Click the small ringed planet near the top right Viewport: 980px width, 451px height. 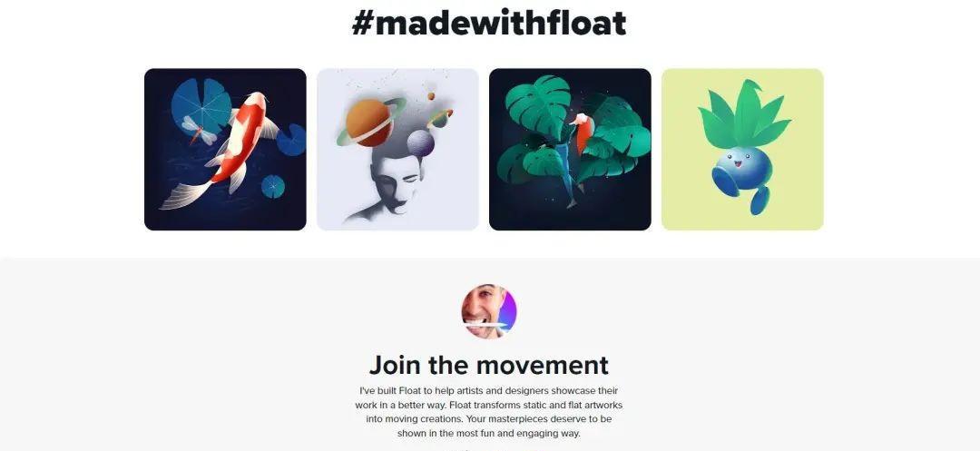(440, 117)
